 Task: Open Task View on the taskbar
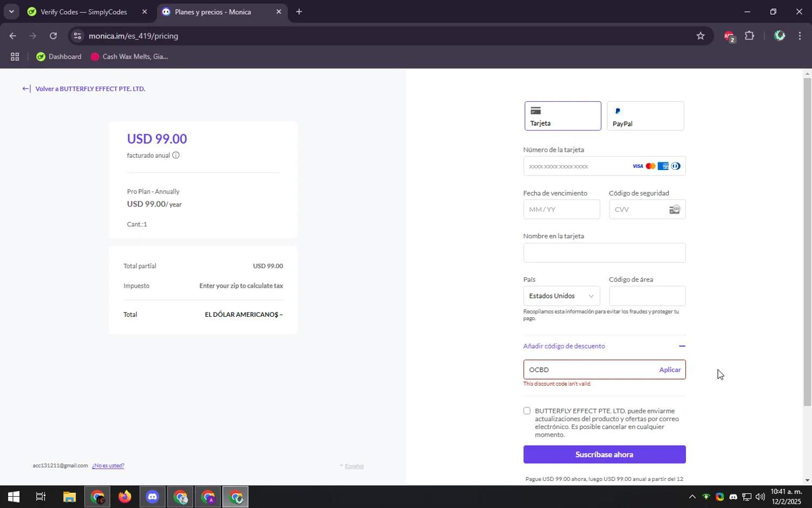pyautogui.click(x=41, y=497)
